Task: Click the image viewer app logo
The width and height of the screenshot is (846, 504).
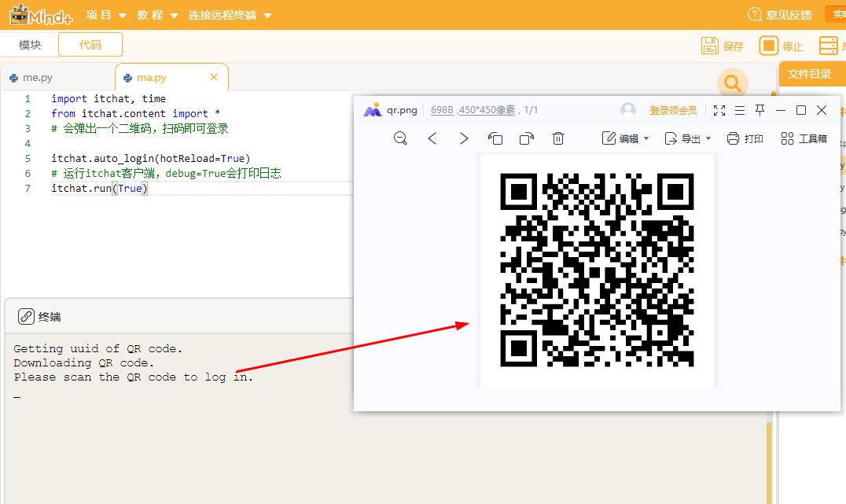Action: (372, 110)
